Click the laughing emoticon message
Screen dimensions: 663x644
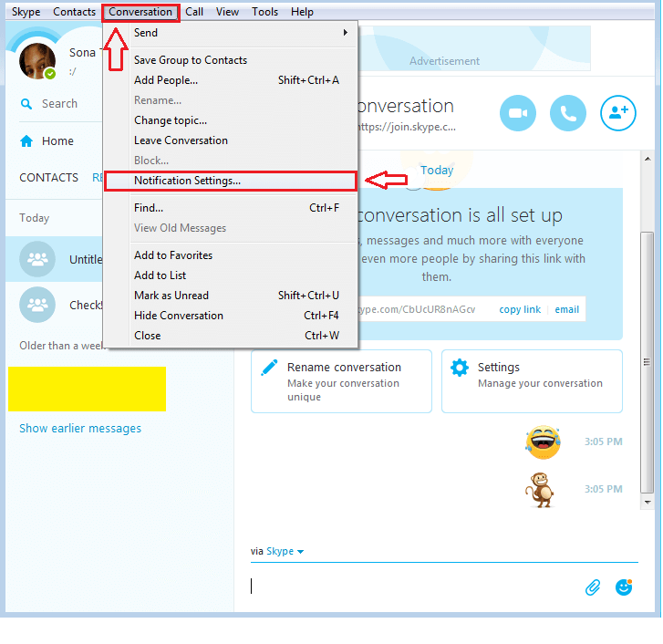(544, 441)
